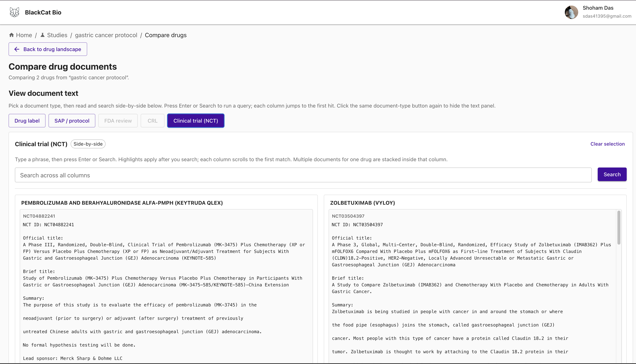Click Official title label in Pembrolizumab column
This screenshot has height=364, width=636.
[x=43, y=238]
